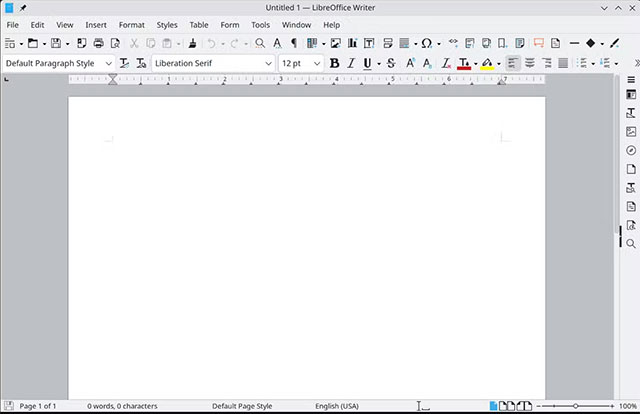
Task: Insert a line shape
Action: [574, 43]
